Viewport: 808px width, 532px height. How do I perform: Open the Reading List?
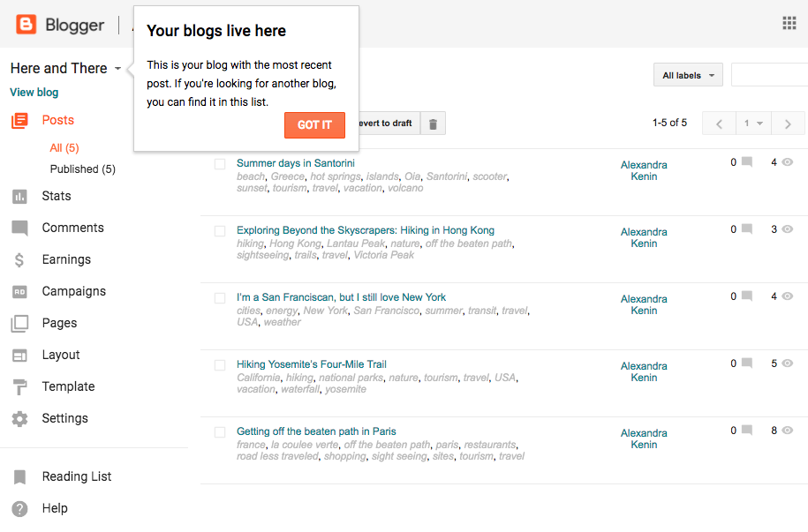[x=77, y=476]
